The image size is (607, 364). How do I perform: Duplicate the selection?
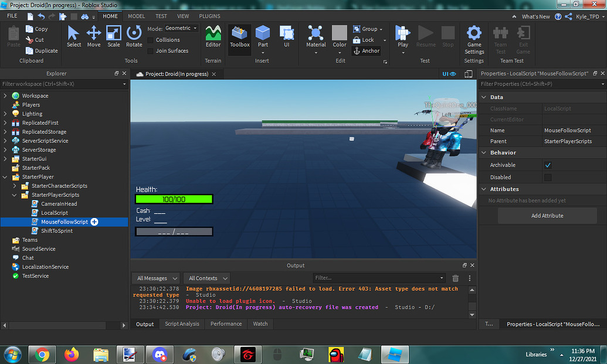[x=42, y=50]
